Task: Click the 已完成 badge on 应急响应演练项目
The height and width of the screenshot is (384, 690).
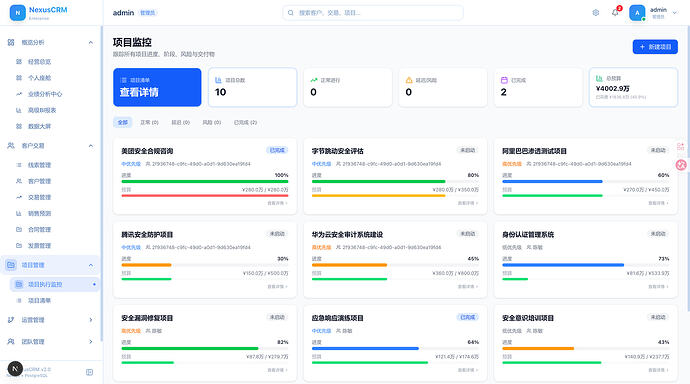Action: coord(468,317)
